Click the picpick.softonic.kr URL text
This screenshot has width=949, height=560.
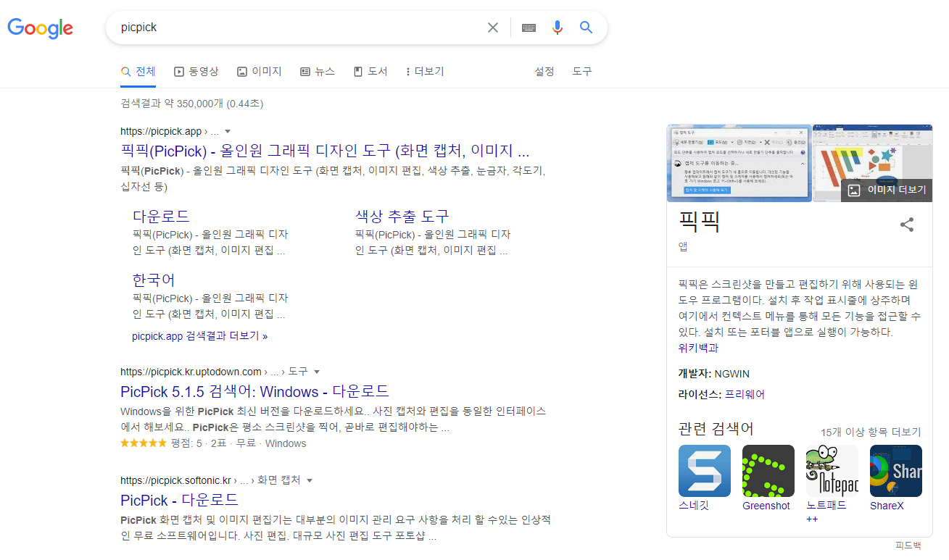(175, 480)
